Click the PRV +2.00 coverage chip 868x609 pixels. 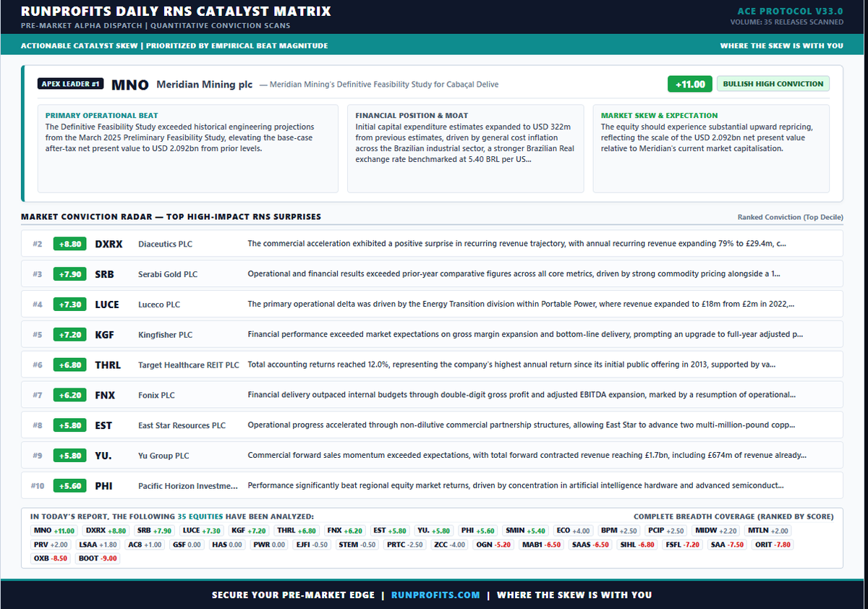tap(51, 545)
